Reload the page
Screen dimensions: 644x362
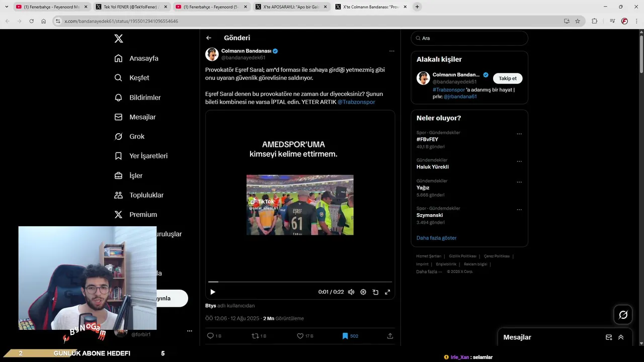[31, 21]
